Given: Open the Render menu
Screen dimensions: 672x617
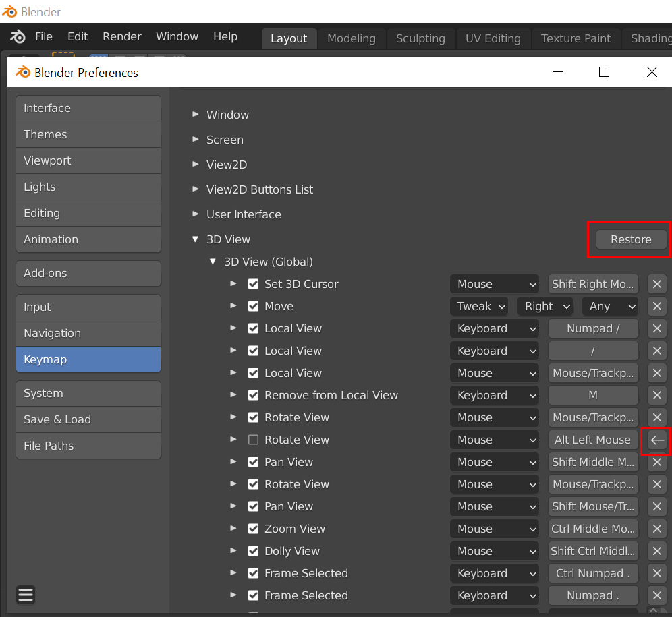Looking at the screenshot, I should (122, 37).
